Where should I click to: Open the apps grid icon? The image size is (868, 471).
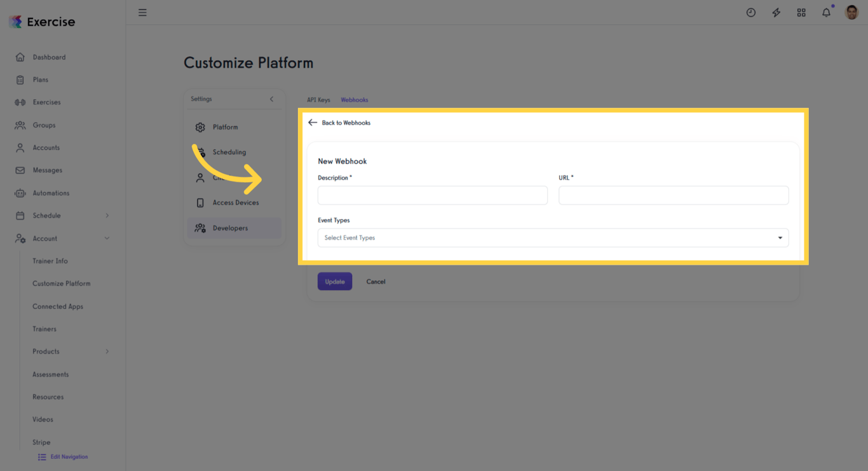(801, 12)
